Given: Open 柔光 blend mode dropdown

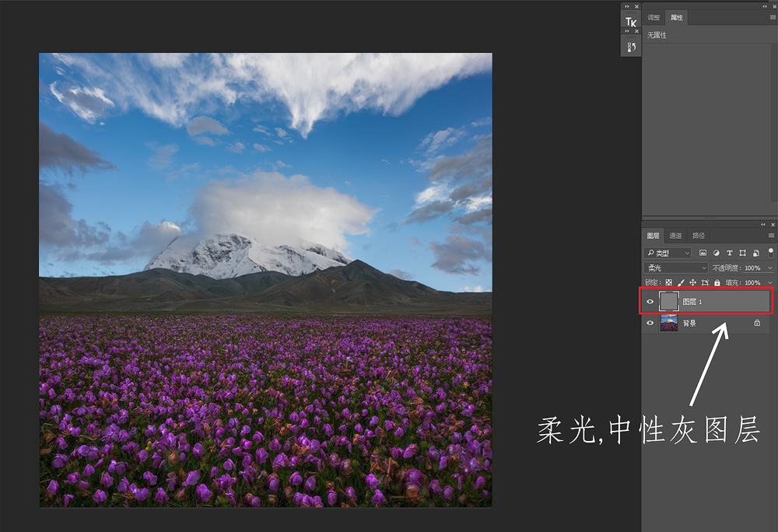Looking at the screenshot, I should pos(676,268).
